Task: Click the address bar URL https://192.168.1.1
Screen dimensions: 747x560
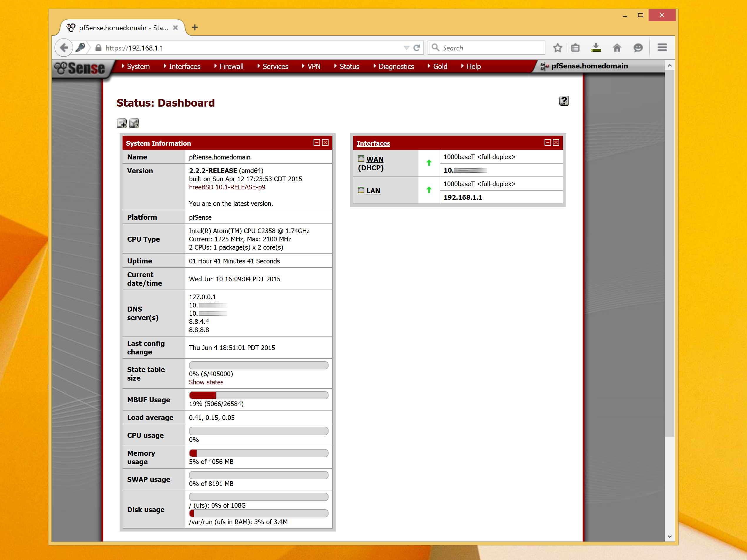Action: (x=134, y=48)
